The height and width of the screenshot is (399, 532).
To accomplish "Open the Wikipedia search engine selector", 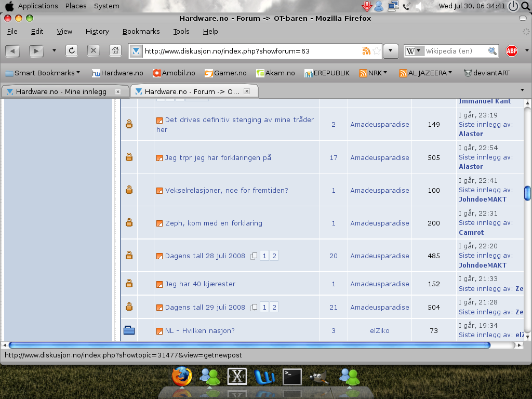I will (414, 51).
